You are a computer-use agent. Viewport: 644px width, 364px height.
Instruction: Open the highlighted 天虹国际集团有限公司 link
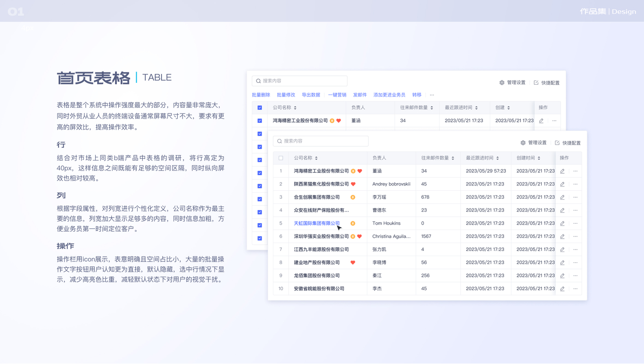pyautogui.click(x=317, y=223)
